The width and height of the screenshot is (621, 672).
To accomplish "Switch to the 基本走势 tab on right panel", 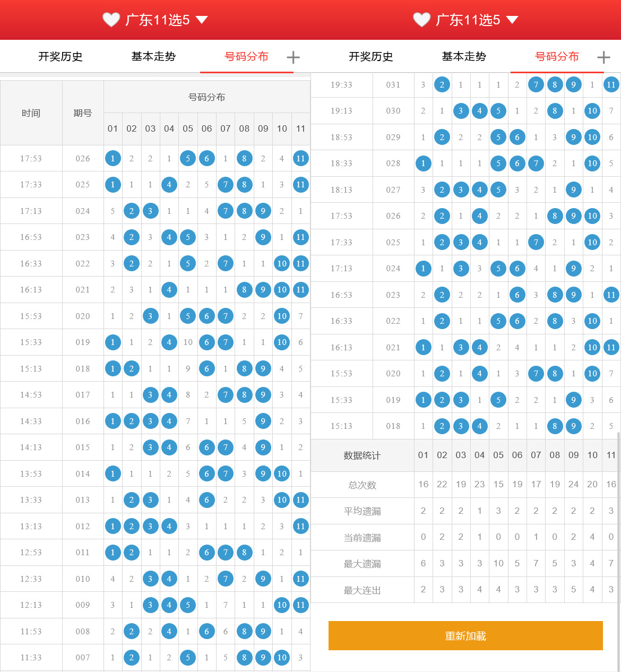I will pos(463,57).
